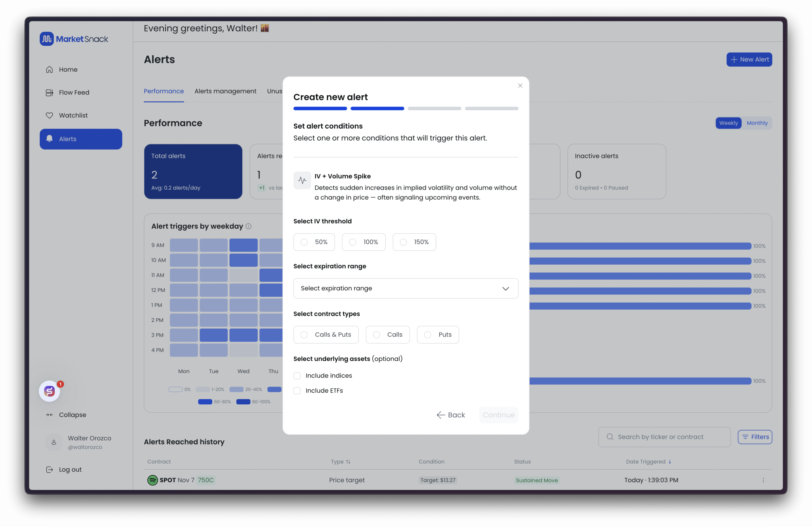Click the Collapse sidebar arrows icon
This screenshot has width=812, height=527.
(x=49, y=415)
